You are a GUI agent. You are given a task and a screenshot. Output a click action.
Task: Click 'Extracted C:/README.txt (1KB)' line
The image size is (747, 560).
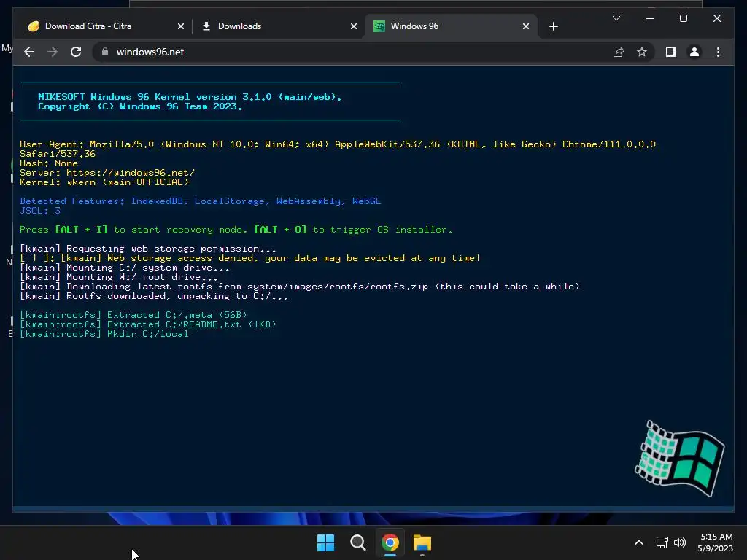(x=147, y=324)
